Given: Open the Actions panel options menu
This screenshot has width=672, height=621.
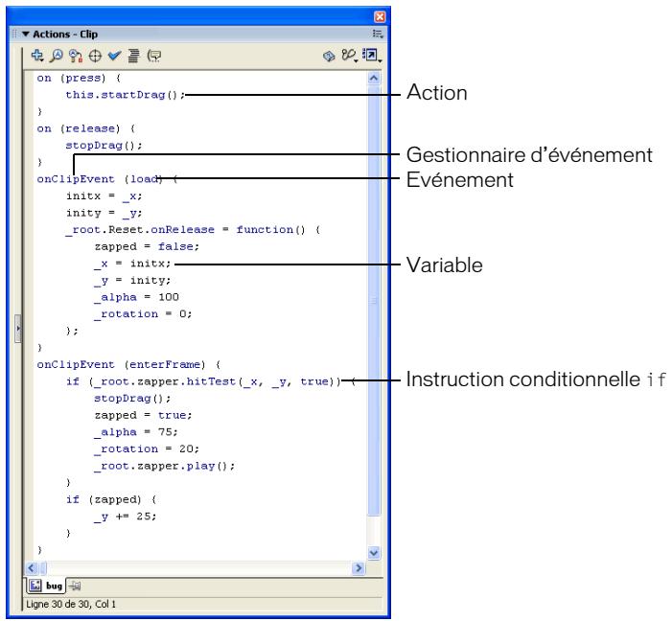Looking at the screenshot, I should tap(378, 34).
